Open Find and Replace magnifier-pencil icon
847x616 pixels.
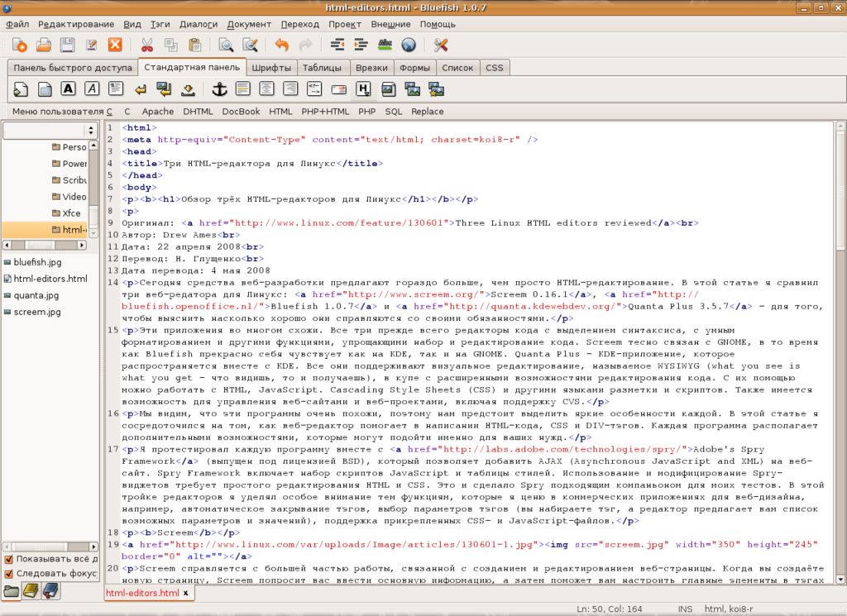pyautogui.click(x=250, y=45)
